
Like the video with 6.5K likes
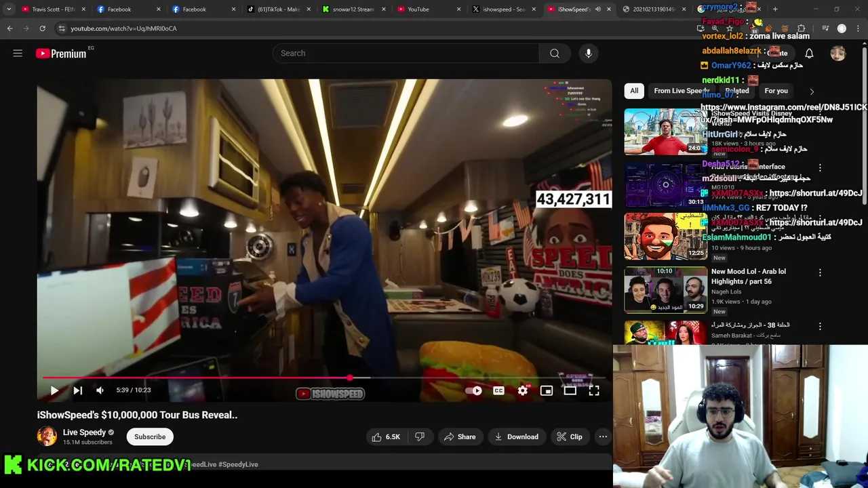coord(386,437)
